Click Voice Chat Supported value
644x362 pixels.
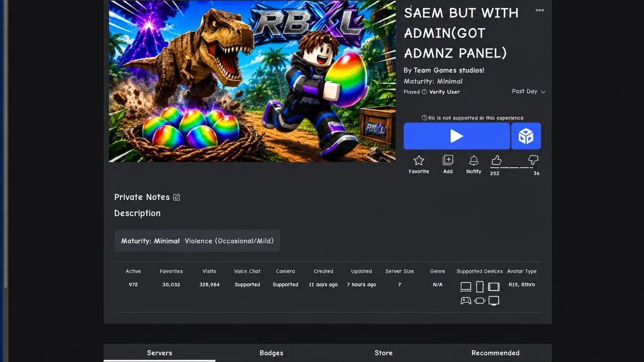click(247, 285)
